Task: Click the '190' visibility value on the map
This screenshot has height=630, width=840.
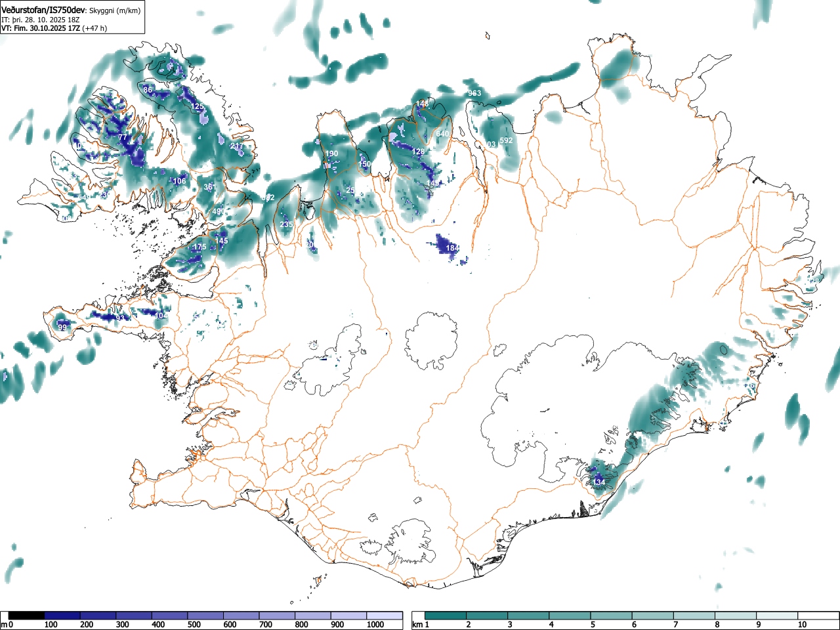Action: pyautogui.click(x=332, y=154)
